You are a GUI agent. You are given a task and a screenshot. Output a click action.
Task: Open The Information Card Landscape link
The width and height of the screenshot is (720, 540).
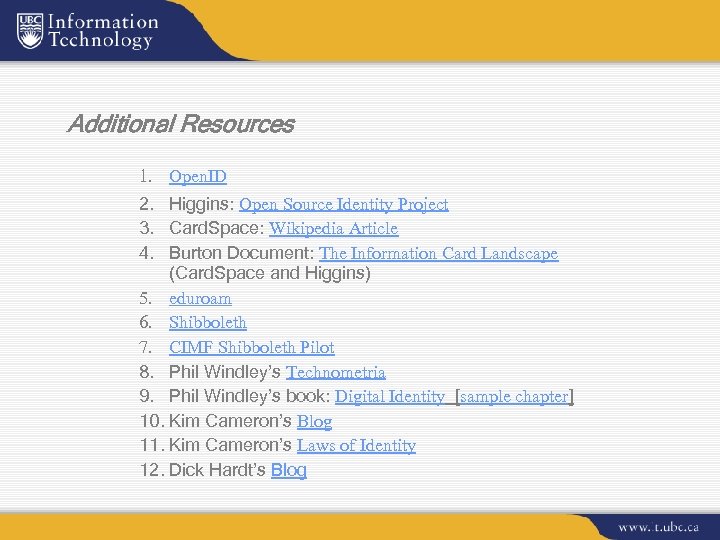tap(439, 253)
